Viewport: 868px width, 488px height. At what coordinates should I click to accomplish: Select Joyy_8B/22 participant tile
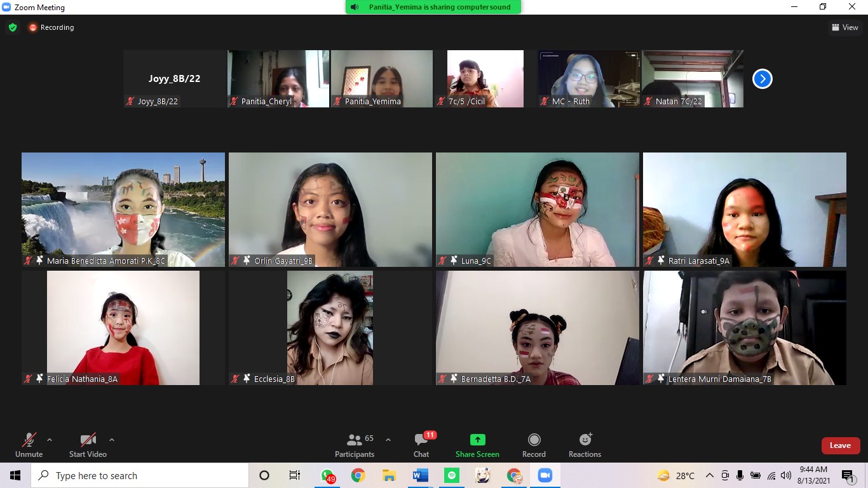tap(175, 79)
